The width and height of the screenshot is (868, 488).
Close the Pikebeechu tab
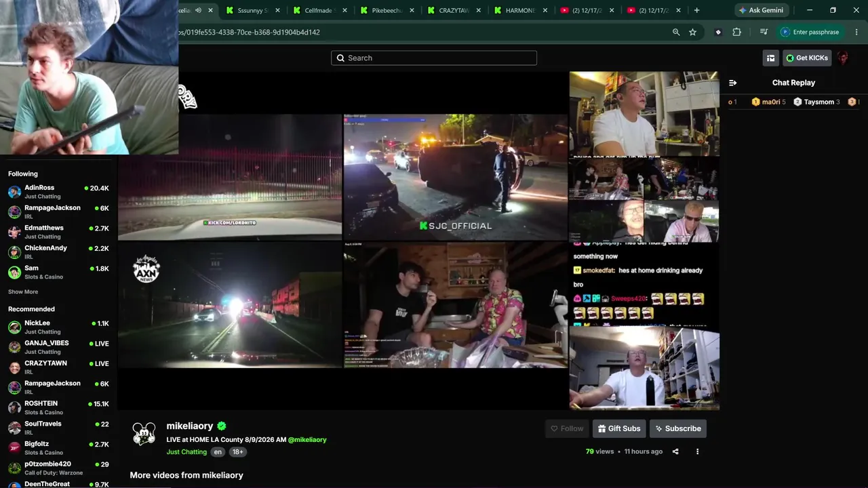click(x=412, y=10)
